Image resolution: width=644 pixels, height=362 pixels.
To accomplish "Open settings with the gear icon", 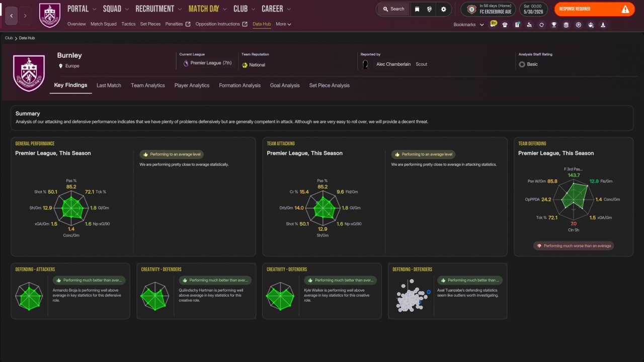I will coord(443,9).
